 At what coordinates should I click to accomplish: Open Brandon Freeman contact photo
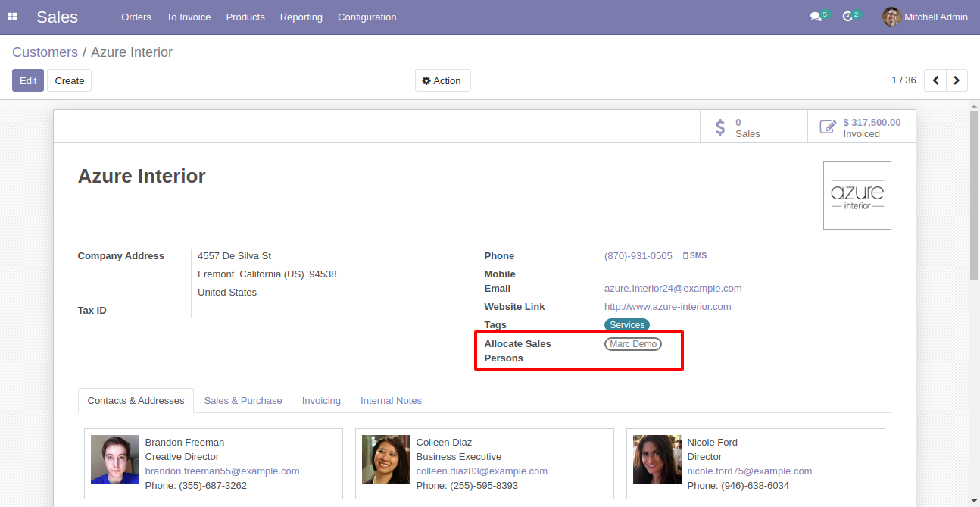pyautogui.click(x=115, y=459)
